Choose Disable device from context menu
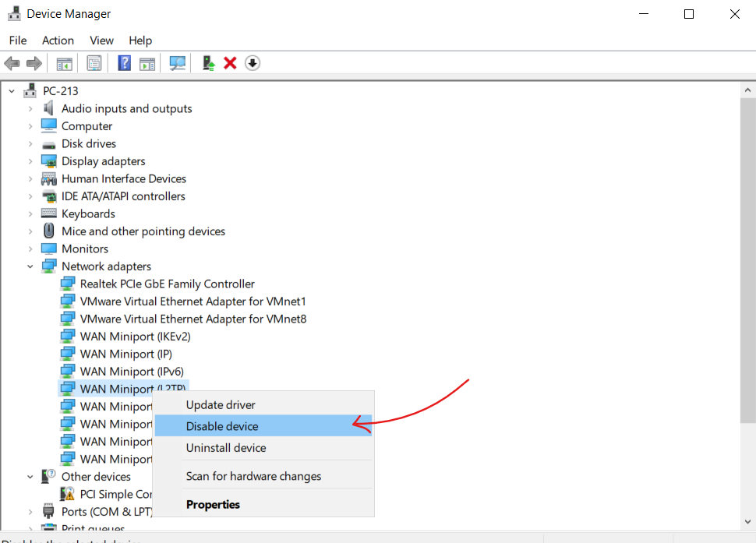 [x=222, y=426]
